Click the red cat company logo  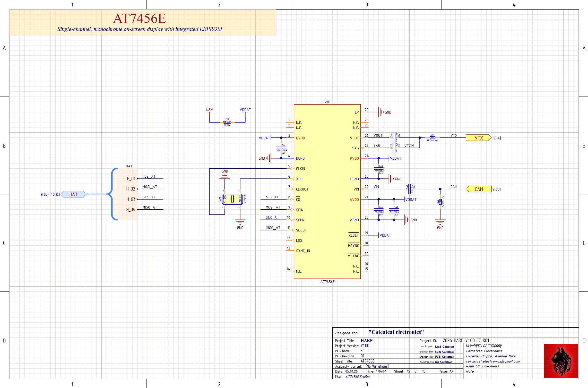pos(560,361)
